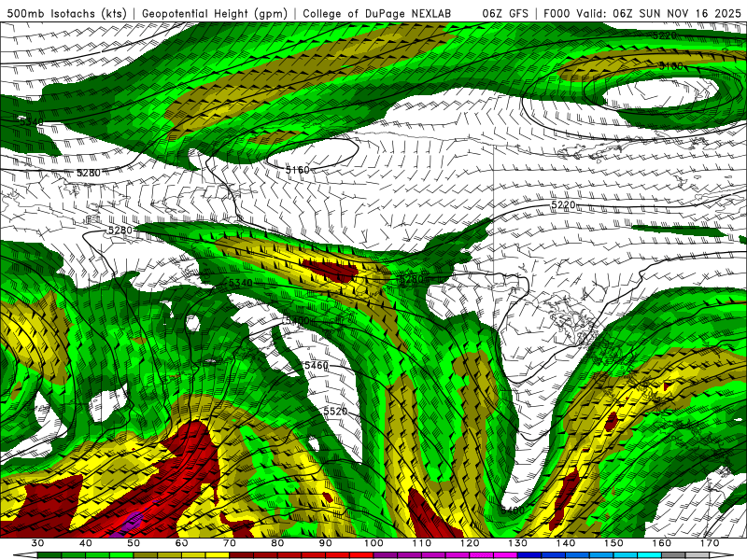
Task: Select the bright green swatch just before 50
Action: (121, 555)
